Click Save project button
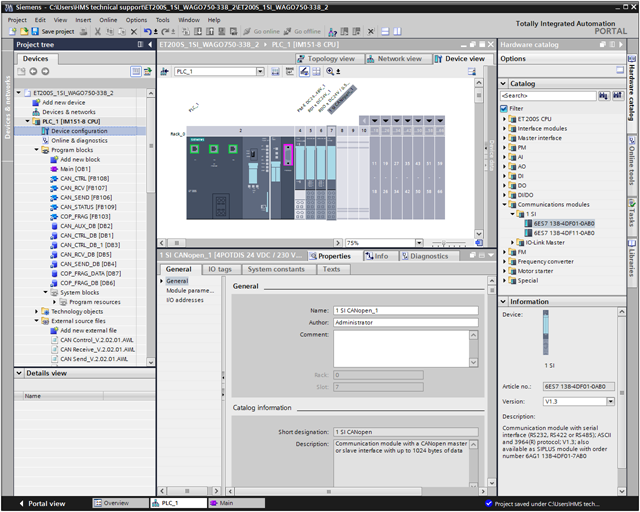Viewport: 640px width, 512px height. click(53, 31)
